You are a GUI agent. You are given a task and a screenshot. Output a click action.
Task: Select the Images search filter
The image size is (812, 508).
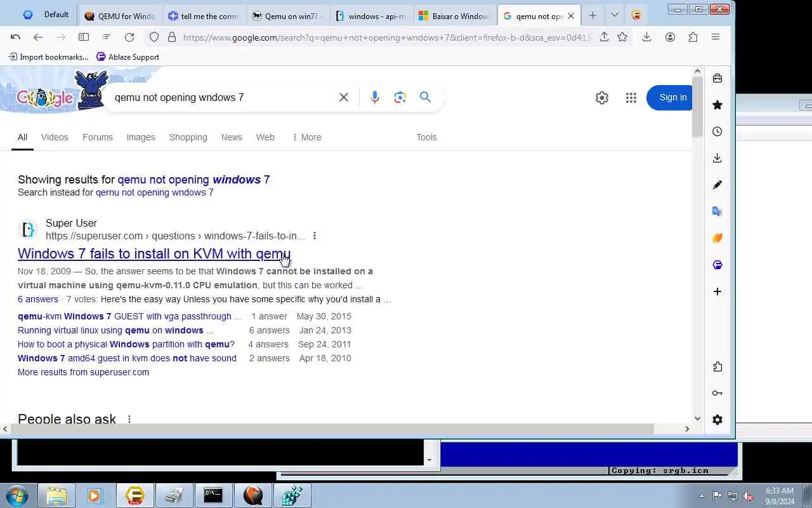tap(141, 137)
